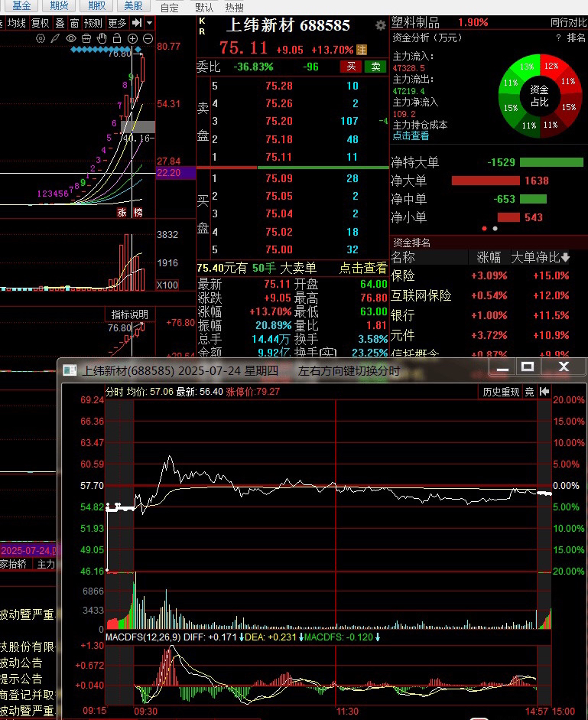
Task: Click the 净大单 red bar
Action: (486, 181)
